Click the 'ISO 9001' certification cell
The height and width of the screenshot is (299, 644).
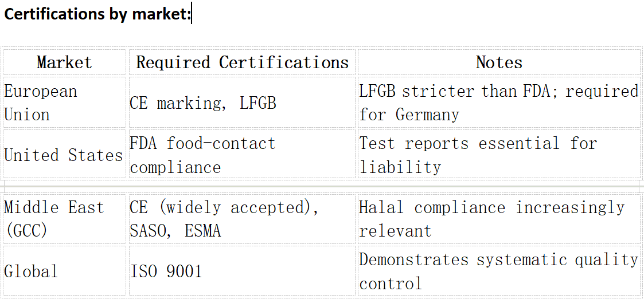(x=243, y=271)
